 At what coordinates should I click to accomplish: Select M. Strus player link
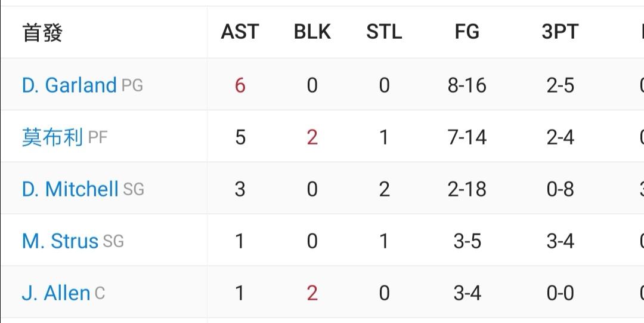(60, 241)
